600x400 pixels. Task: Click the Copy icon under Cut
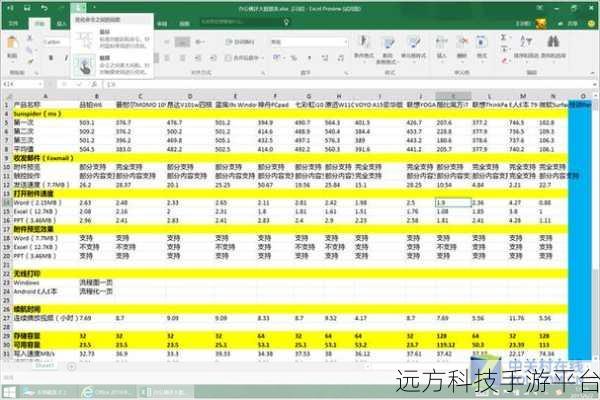click(29, 50)
